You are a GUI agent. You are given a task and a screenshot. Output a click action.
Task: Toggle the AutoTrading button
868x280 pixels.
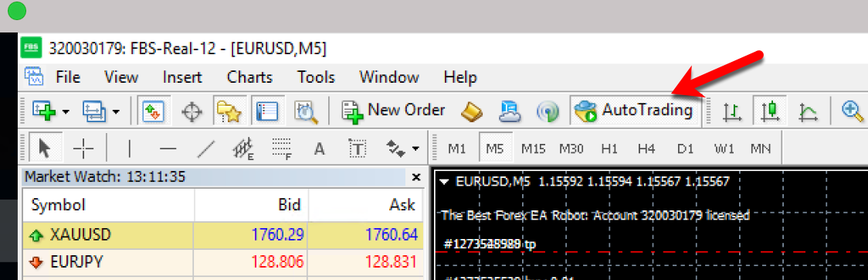(634, 111)
